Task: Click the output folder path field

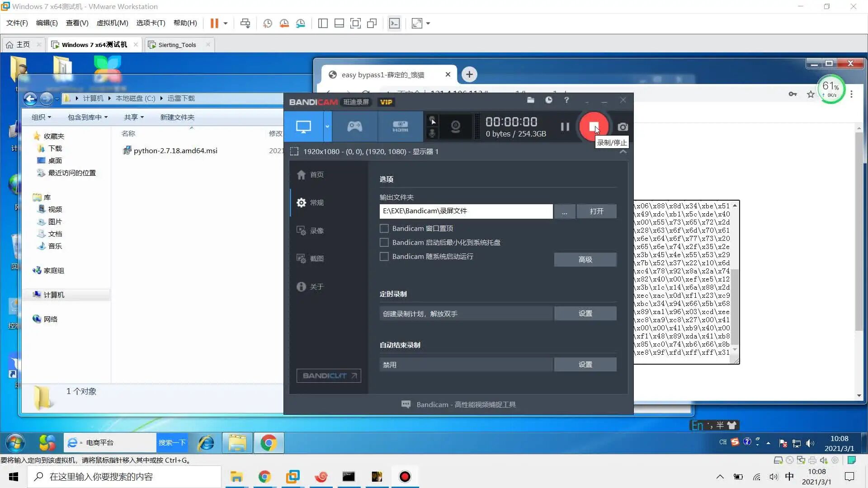Action: [466, 211]
